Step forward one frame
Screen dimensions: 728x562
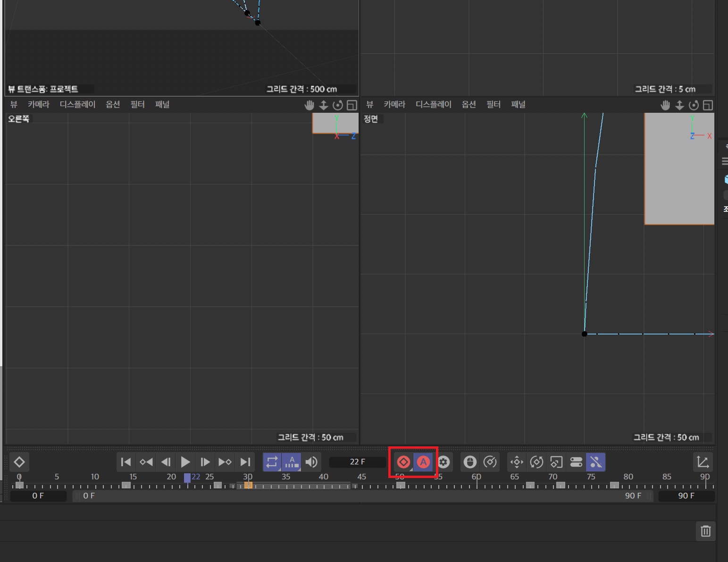pyautogui.click(x=205, y=462)
